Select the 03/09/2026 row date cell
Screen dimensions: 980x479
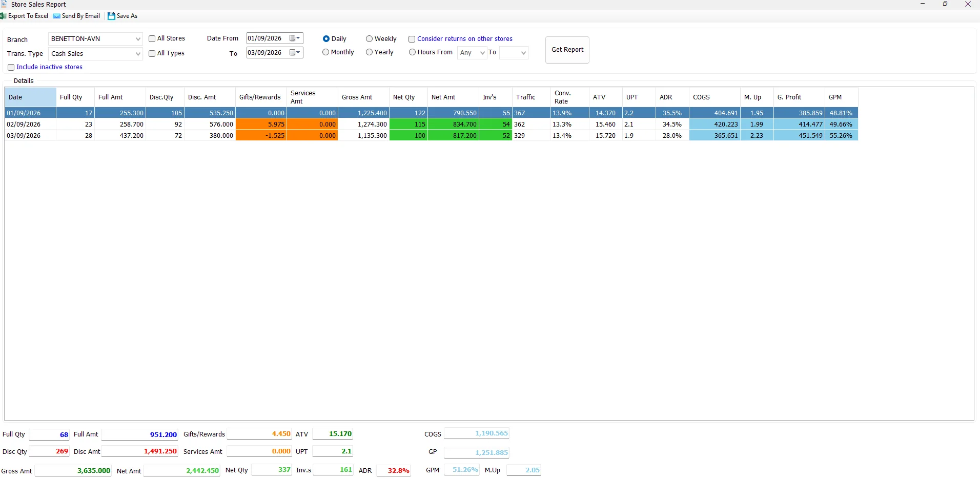(30, 136)
